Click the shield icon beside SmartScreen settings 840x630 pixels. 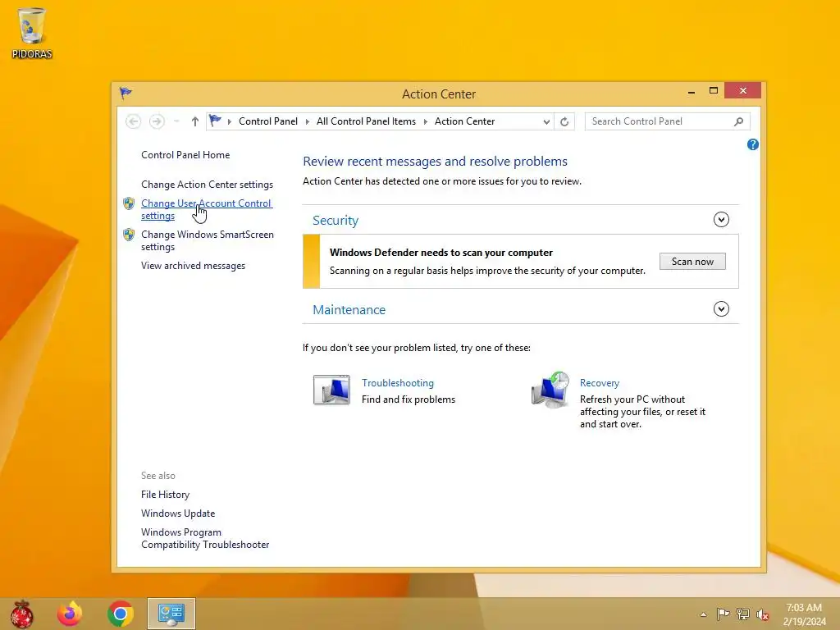[x=129, y=235]
